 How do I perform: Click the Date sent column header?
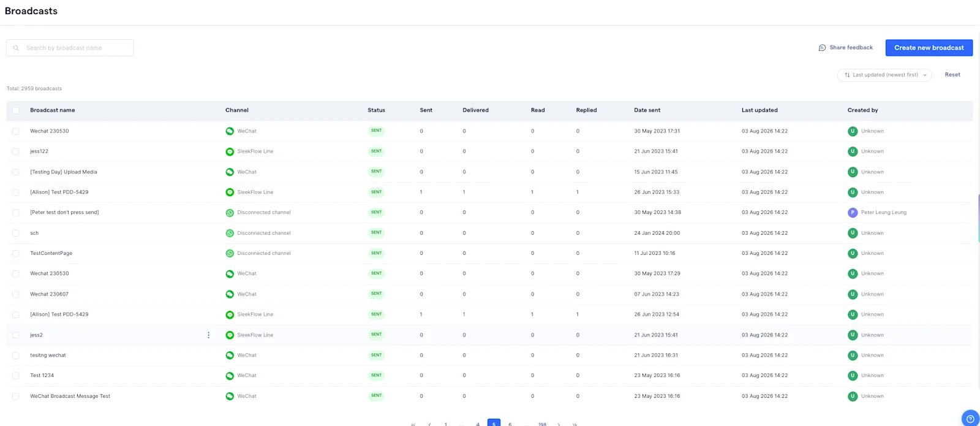pyautogui.click(x=647, y=110)
